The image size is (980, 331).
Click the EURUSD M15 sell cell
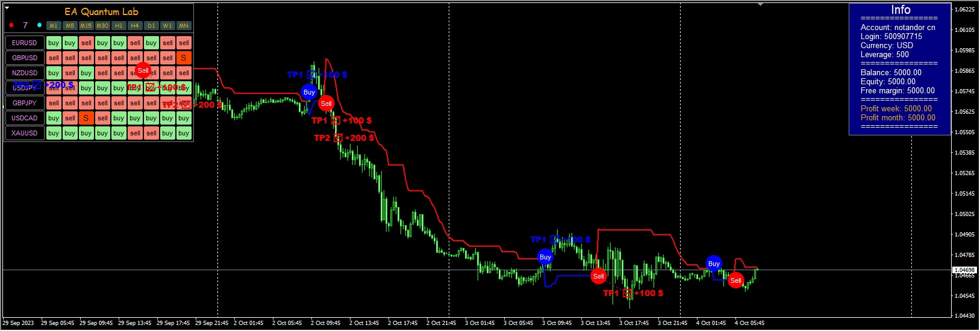click(86, 43)
